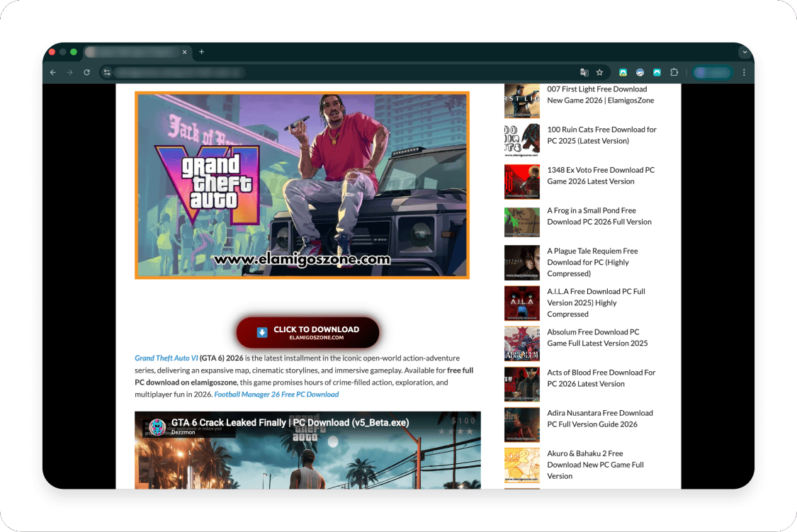The image size is (797, 532).
Task: Open a new tab with the plus button
Action: 201,52
